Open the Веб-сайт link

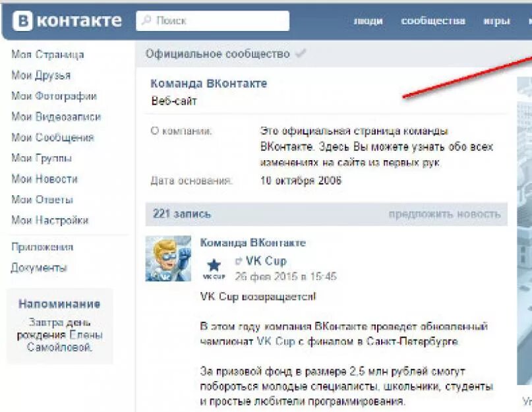tap(174, 101)
